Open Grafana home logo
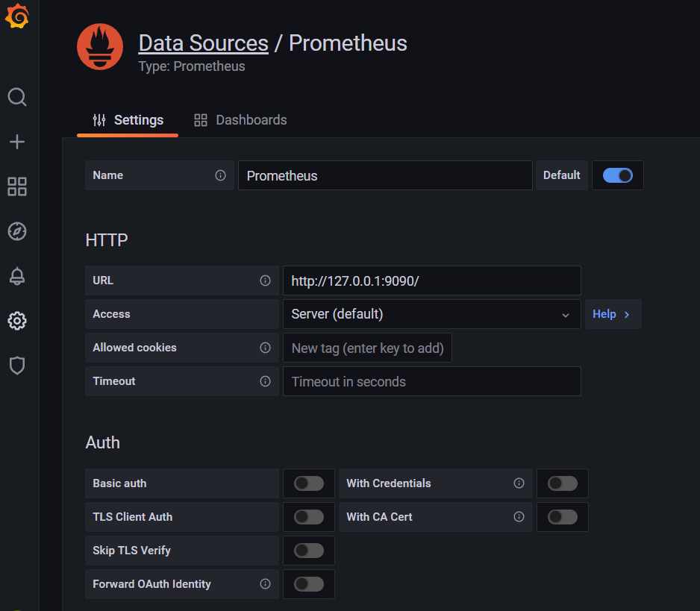Screen dimensions: 700x611 pos(17,16)
